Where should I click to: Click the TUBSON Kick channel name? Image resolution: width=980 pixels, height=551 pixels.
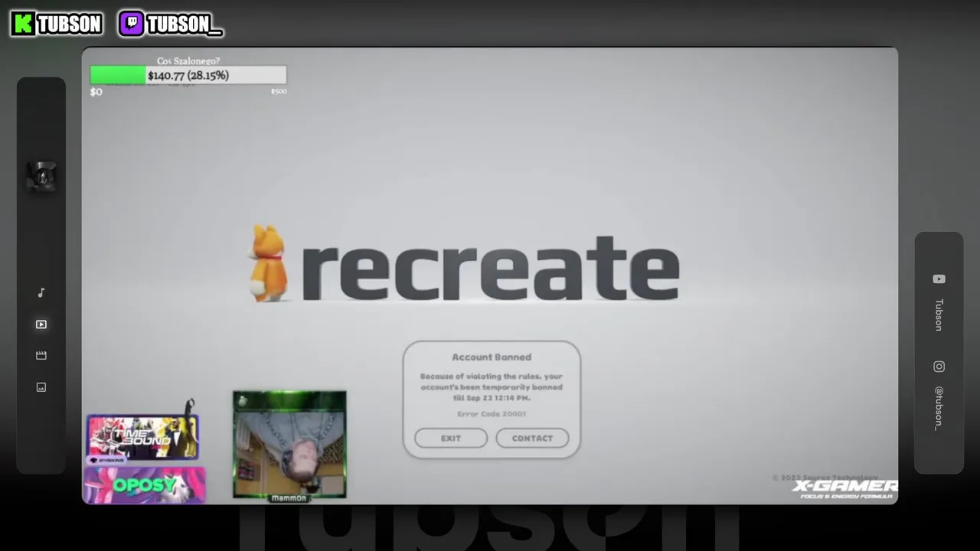70,24
